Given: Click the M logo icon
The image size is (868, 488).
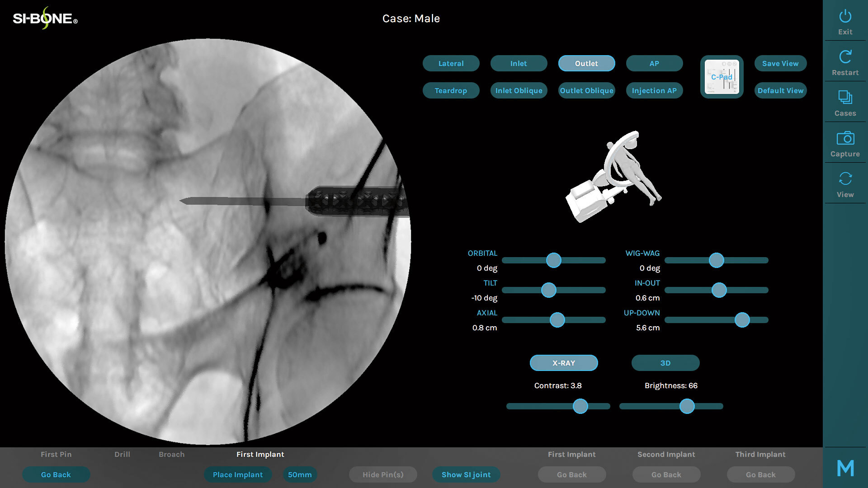Looking at the screenshot, I should pos(845,469).
